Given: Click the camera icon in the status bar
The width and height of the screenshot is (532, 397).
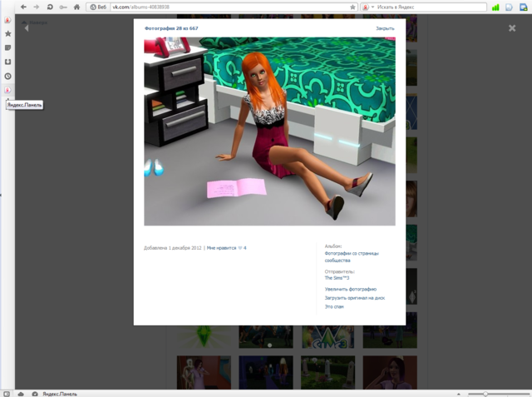Looking at the screenshot, I should point(35,394).
